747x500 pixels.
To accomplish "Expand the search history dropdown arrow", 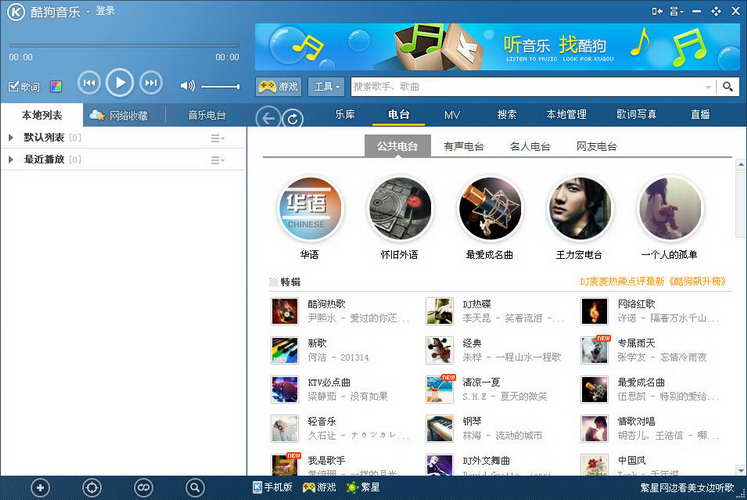I will click(x=708, y=87).
